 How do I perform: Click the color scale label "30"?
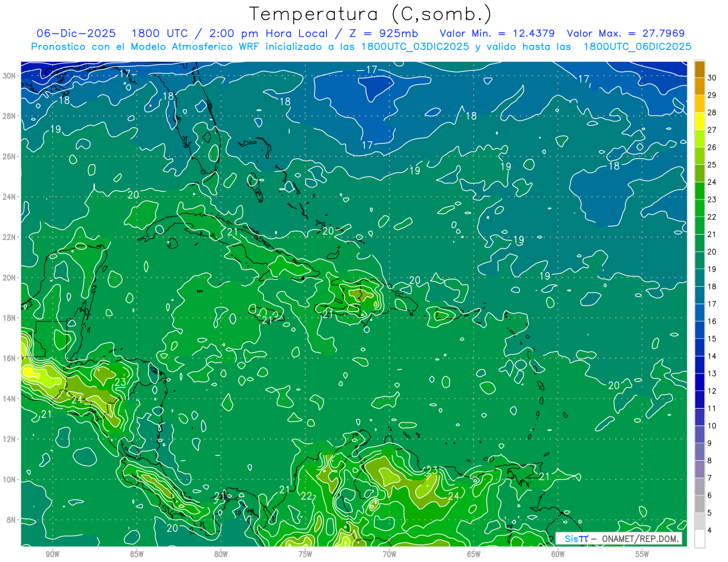[712, 78]
